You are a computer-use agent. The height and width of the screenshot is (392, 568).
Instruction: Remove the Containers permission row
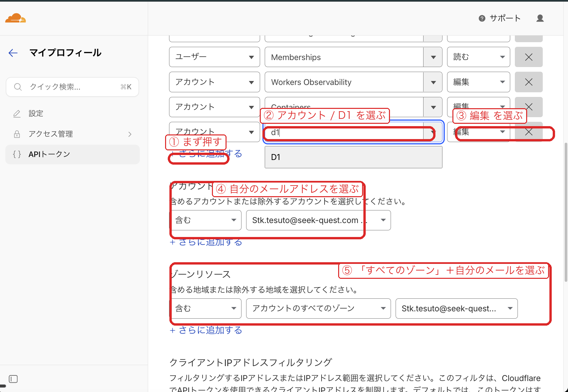tap(528, 107)
